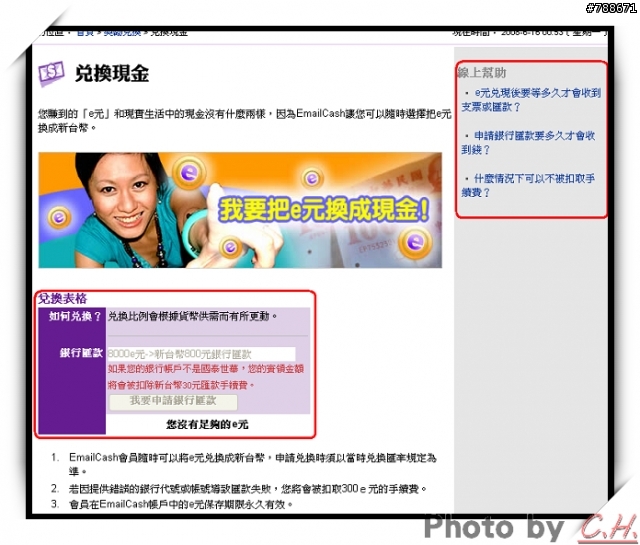
Task: Open help link 申請銀行匯款要多久才會收到錢
Action: coord(528,142)
